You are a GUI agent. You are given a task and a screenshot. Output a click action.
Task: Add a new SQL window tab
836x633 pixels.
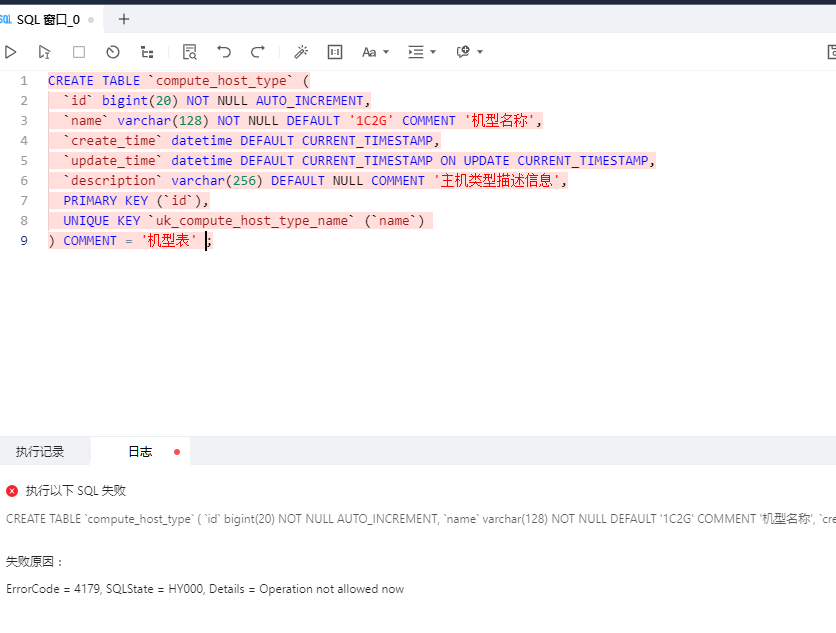(124, 19)
